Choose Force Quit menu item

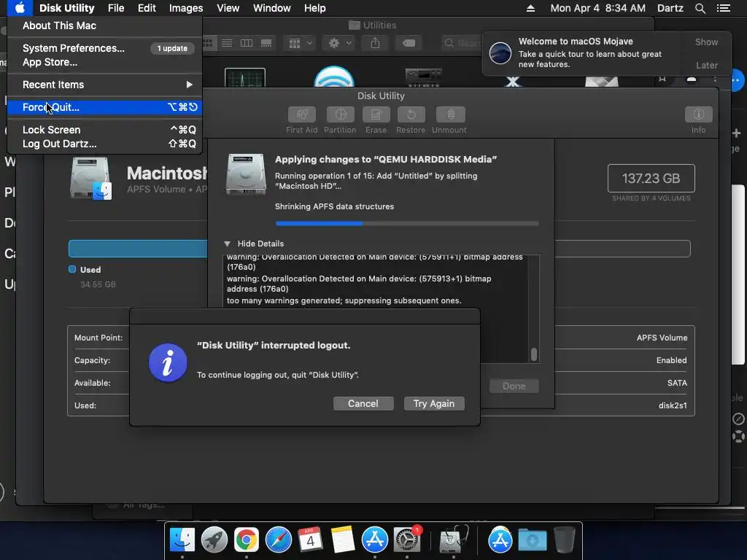(x=104, y=107)
